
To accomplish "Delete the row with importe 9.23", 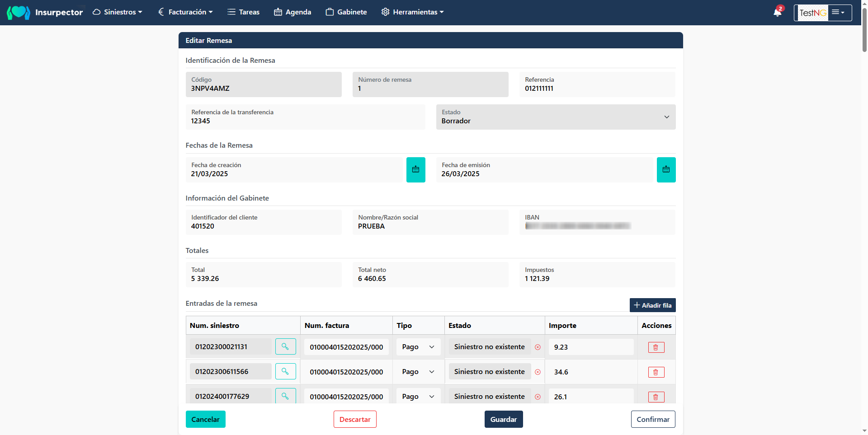I will pyautogui.click(x=656, y=347).
